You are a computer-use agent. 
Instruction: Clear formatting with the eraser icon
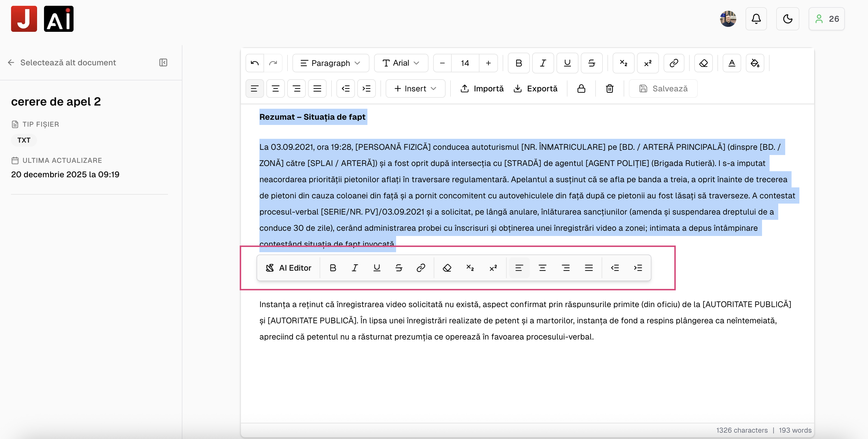point(703,63)
